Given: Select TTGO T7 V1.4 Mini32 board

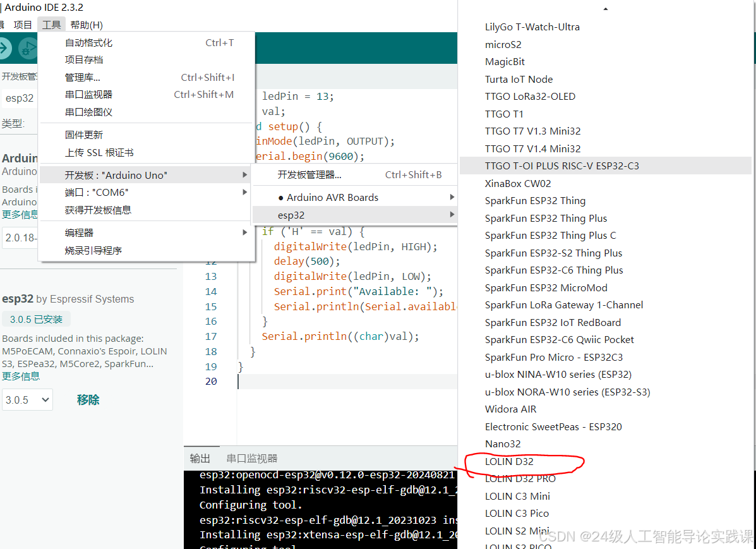Looking at the screenshot, I should [x=605, y=148].
